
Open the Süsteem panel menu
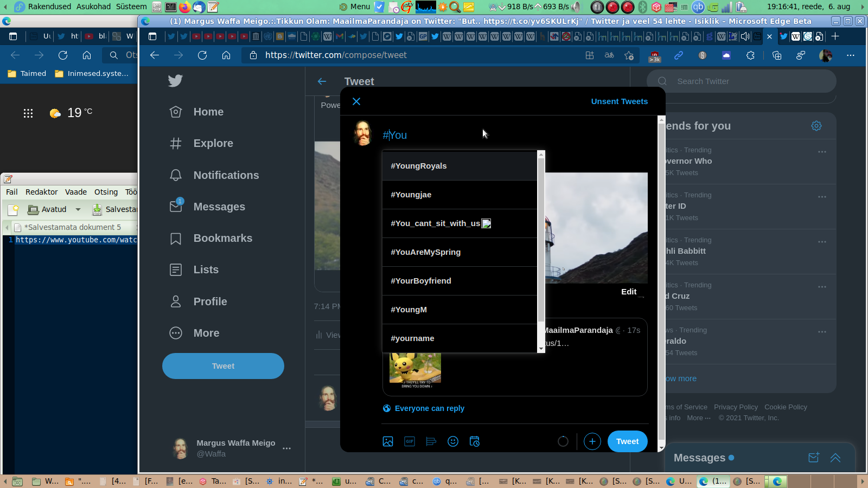pyautogui.click(x=131, y=7)
